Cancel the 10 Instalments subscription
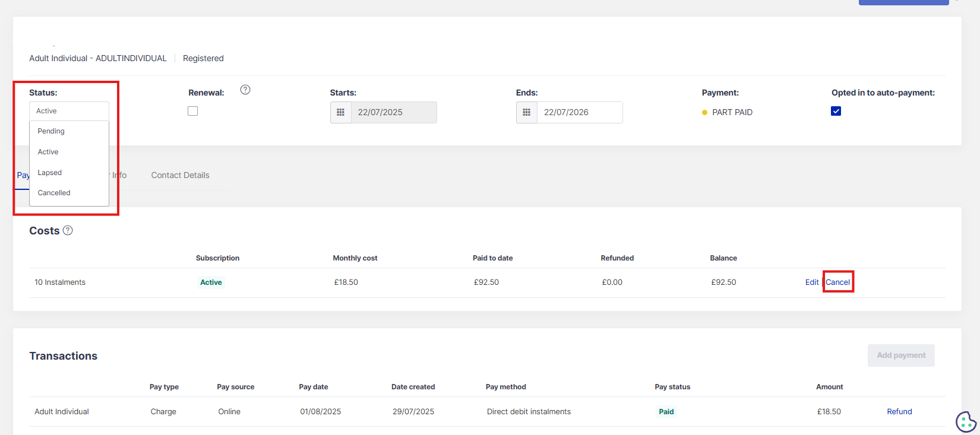 (x=837, y=282)
